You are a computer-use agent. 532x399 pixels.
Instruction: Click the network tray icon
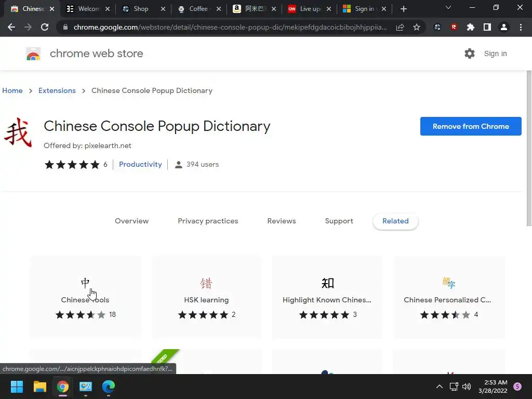[454, 387]
